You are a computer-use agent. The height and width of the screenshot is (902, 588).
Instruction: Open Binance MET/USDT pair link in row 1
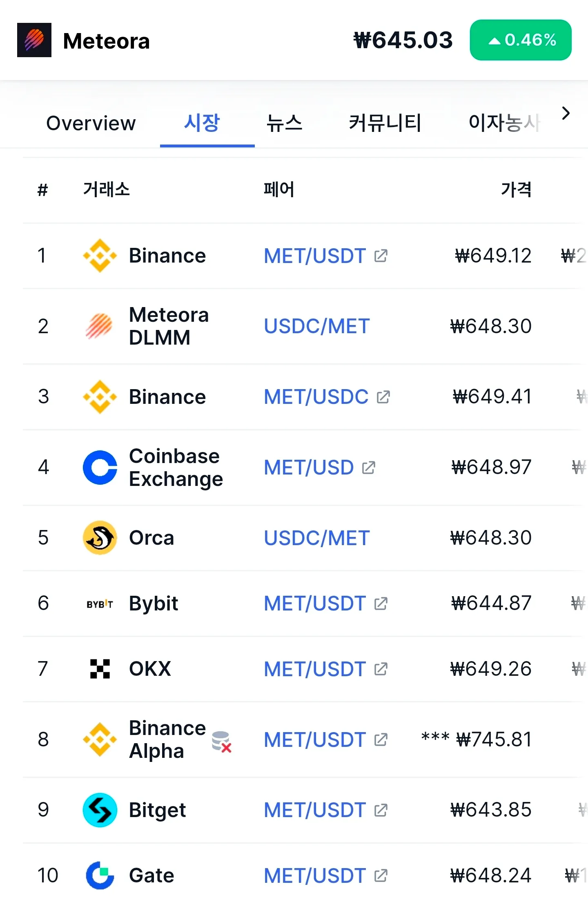click(x=315, y=256)
